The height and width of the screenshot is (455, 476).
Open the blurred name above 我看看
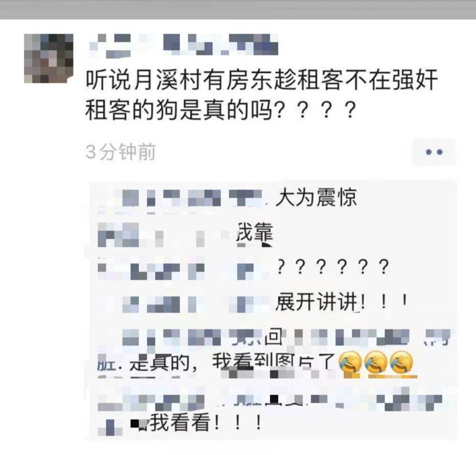(270, 402)
